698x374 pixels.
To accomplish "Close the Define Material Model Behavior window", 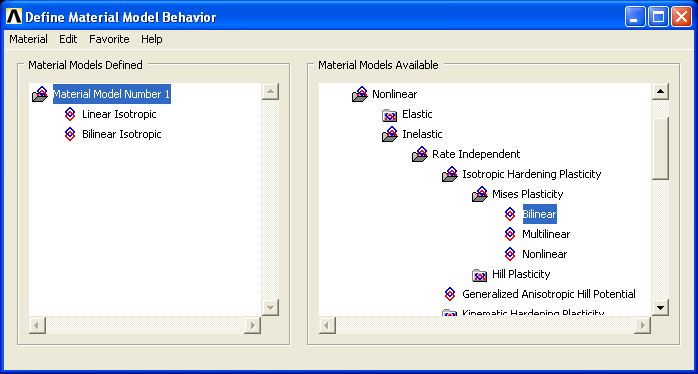I will 681,17.
